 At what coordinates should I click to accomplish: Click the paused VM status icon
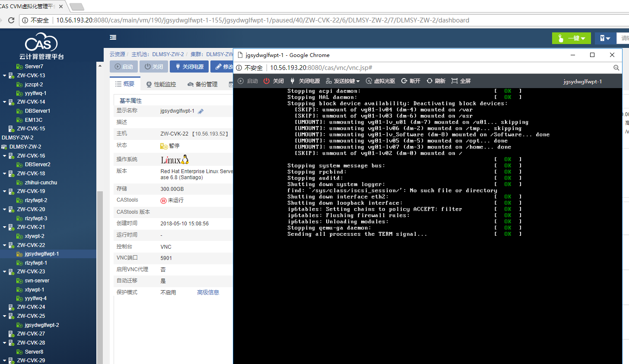[164, 146]
